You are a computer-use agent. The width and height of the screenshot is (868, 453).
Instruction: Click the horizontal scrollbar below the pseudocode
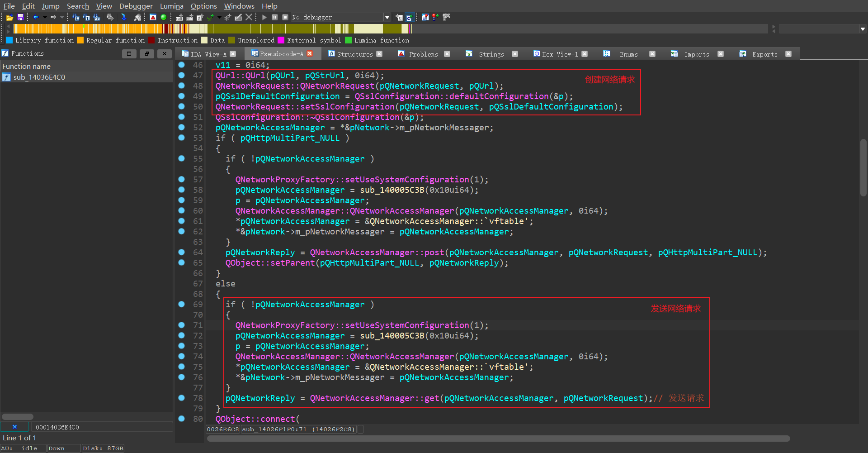click(x=498, y=439)
